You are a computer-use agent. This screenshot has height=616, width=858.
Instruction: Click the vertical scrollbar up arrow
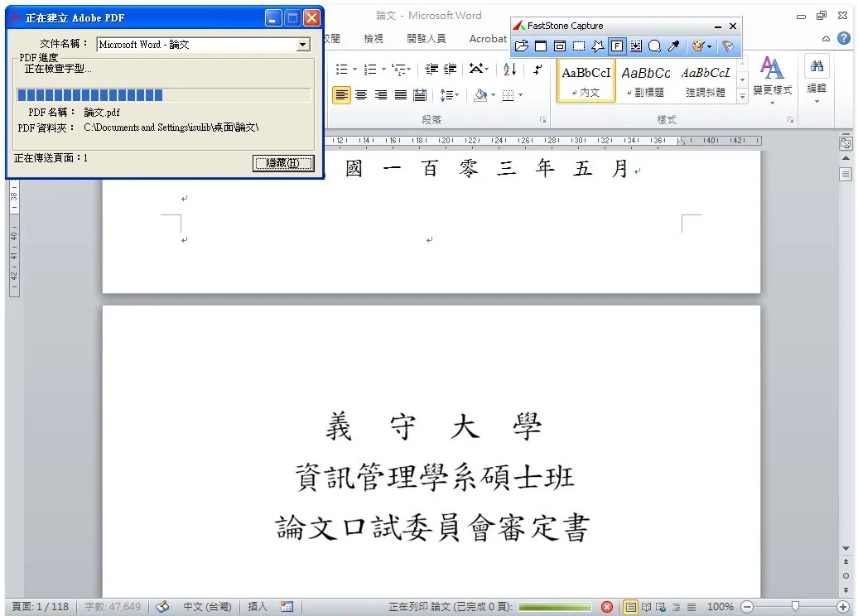(x=846, y=158)
